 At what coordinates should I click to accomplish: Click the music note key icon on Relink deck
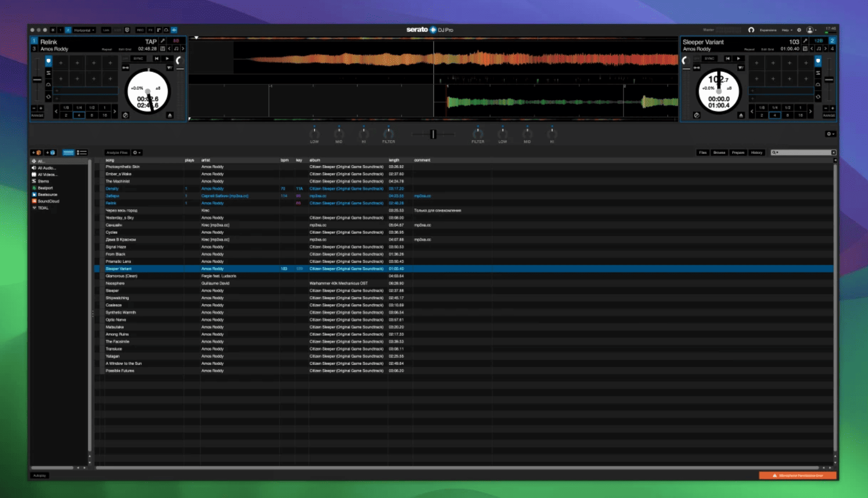176,49
